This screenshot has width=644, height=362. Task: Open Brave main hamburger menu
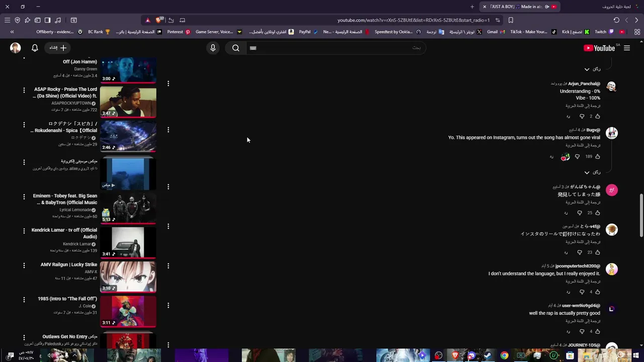[7, 20]
